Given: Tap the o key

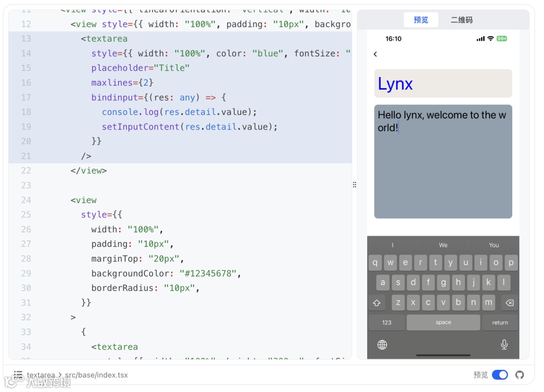Looking at the screenshot, I should pos(496,263).
